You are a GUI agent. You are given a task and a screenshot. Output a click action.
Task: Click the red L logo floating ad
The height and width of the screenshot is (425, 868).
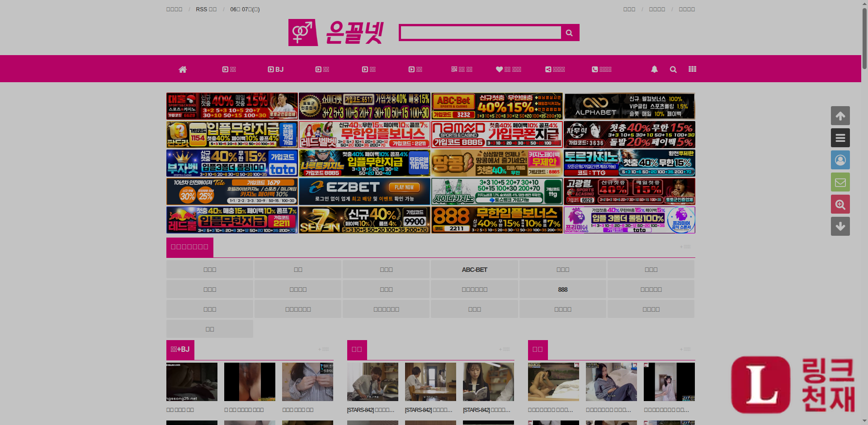click(x=793, y=385)
